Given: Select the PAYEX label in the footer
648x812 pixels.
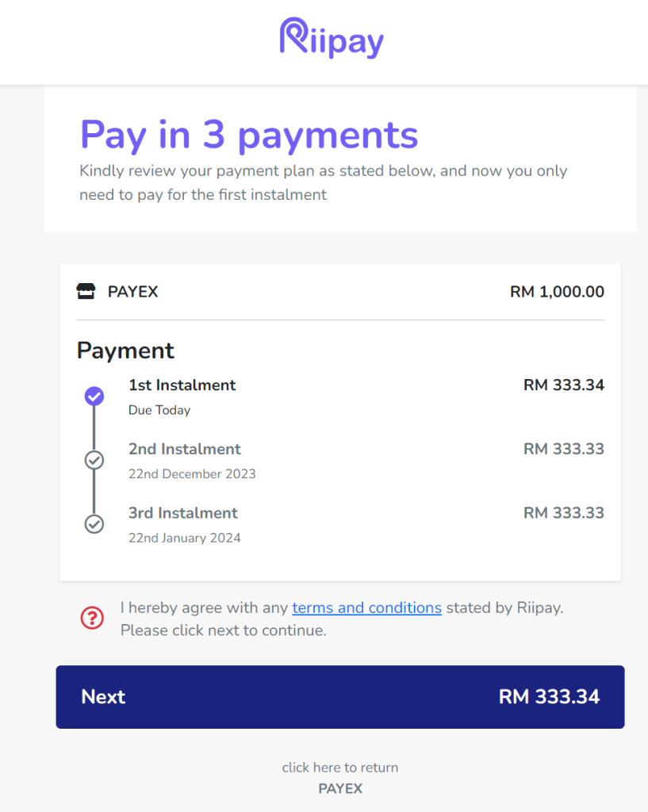Looking at the screenshot, I should (339, 788).
